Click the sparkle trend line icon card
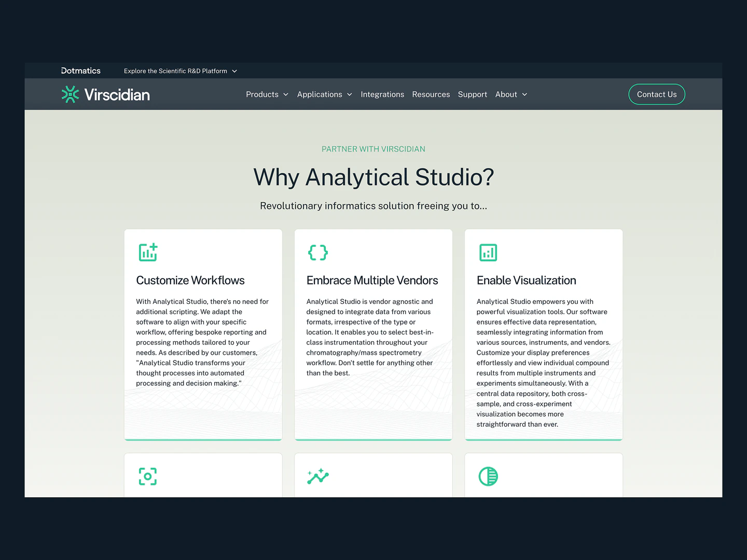This screenshot has height=560, width=747. click(x=318, y=476)
